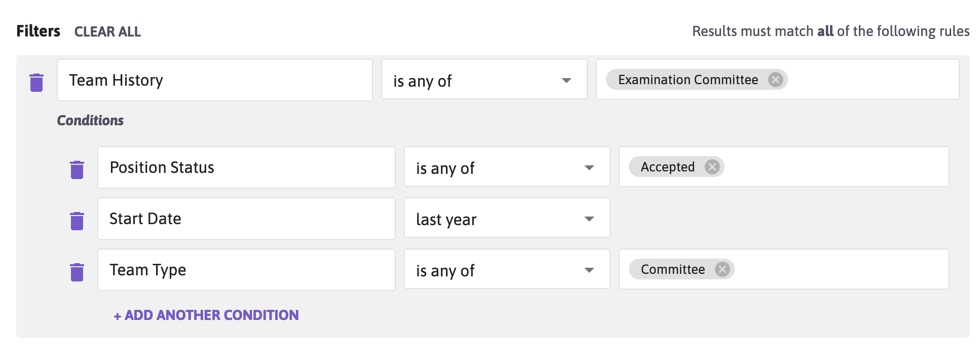
Task: Remove the Committee chip
Action: pos(722,269)
